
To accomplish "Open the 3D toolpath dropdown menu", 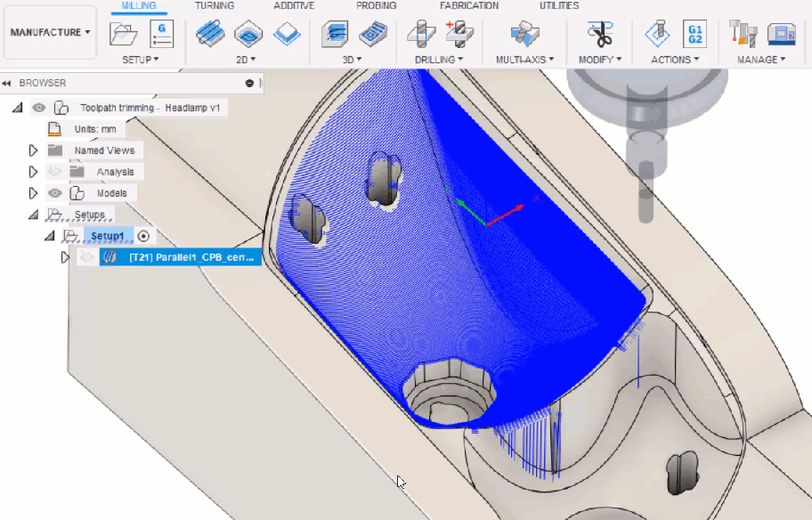I will (x=351, y=60).
